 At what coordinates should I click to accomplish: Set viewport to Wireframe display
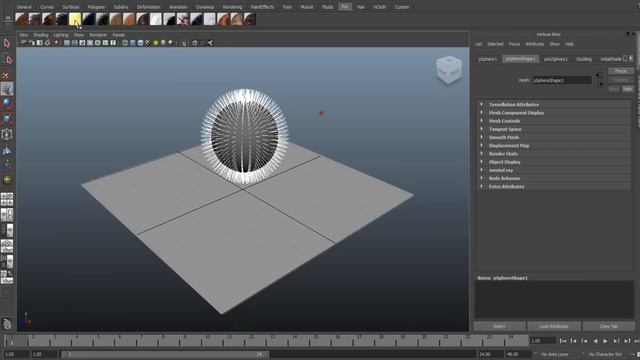125,42
